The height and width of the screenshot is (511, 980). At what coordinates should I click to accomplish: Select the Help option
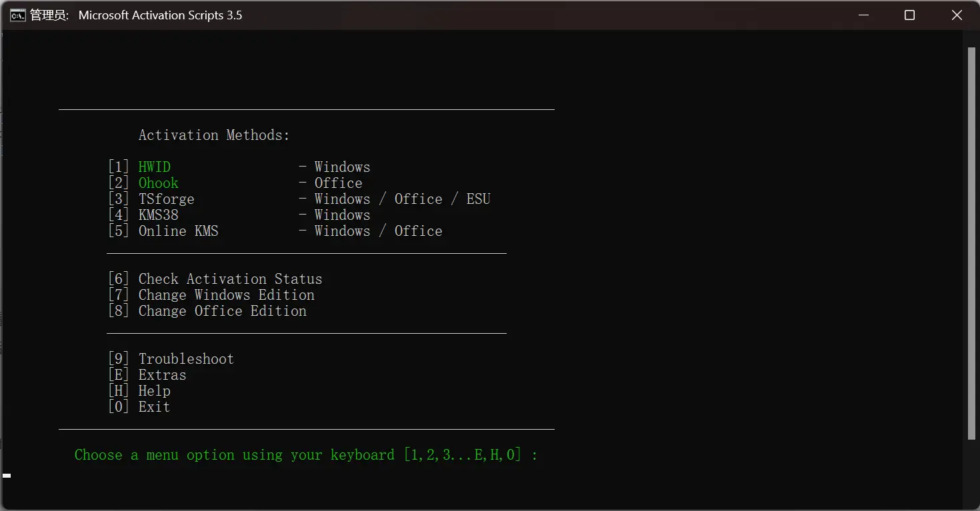tap(154, 391)
